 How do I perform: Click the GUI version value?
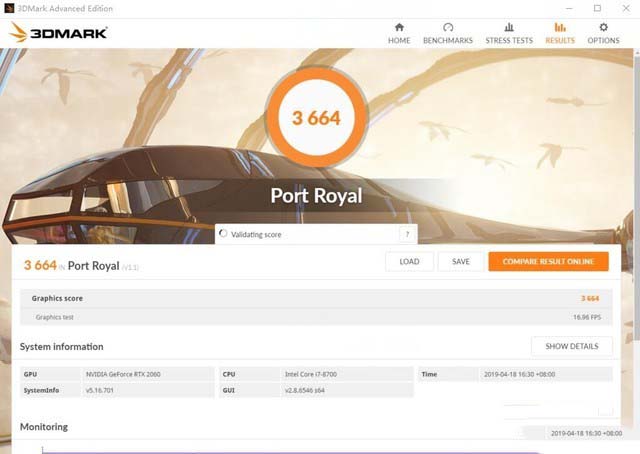(304, 390)
